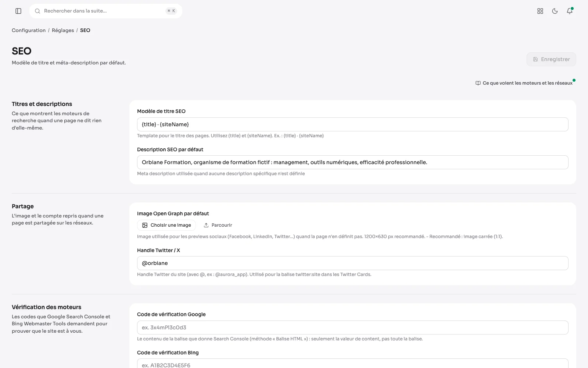Image resolution: width=588 pixels, height=368 pixels.
Task: Click the upload icon beside Parcourir
Action: pos(206,225)
